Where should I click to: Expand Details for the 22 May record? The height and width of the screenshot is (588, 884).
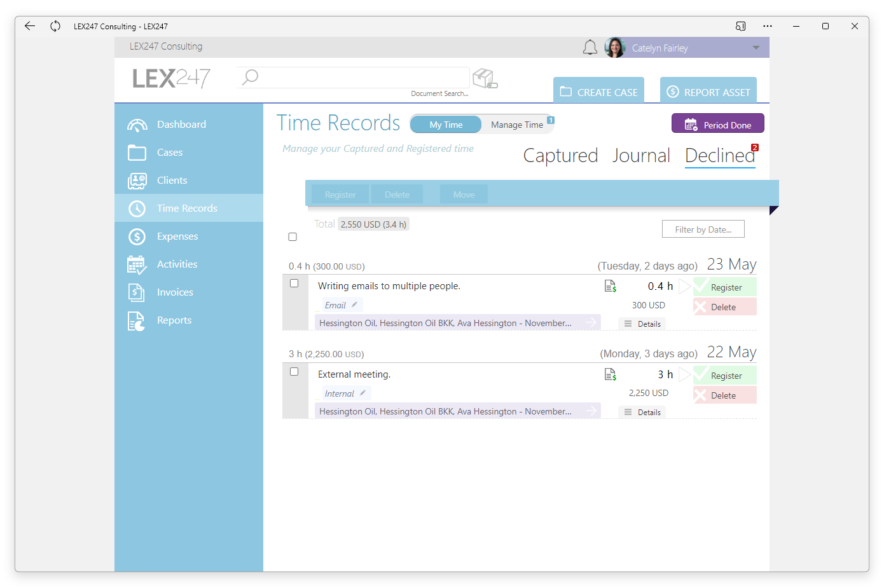click(642, 412)
